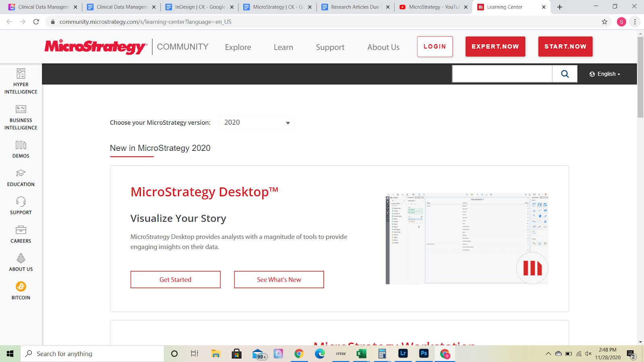Open the Education graduation cap icon
The height and width of the screenshot is (362, 644).
pyautogui.click(x=21, y=173)
